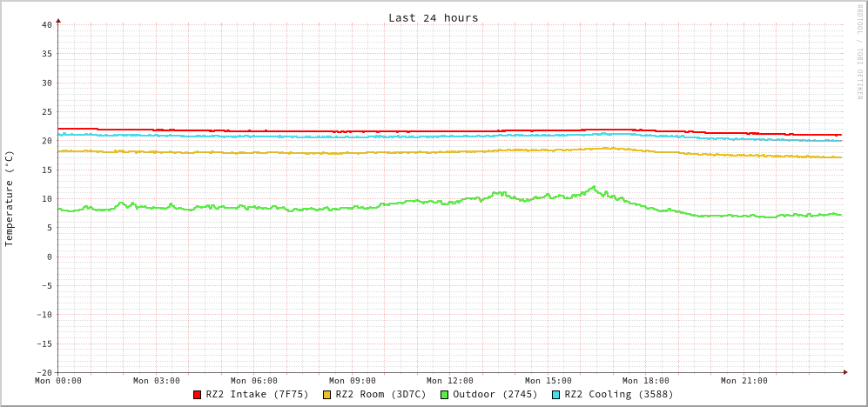Click the Mon 21:00 time axis label

click(x=744, y=381)
